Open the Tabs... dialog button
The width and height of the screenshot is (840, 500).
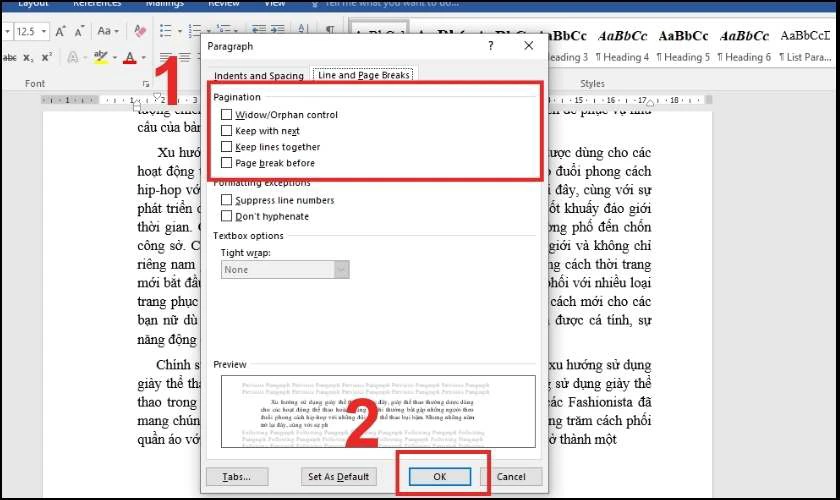237,476
